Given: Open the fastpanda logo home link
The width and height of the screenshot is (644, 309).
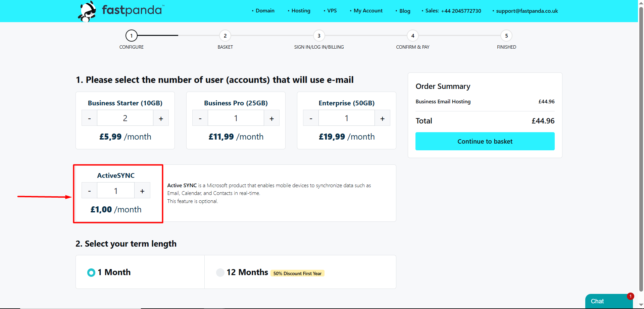Looking at the screenshot, I should pyautogui.click(x=121, y=11).
